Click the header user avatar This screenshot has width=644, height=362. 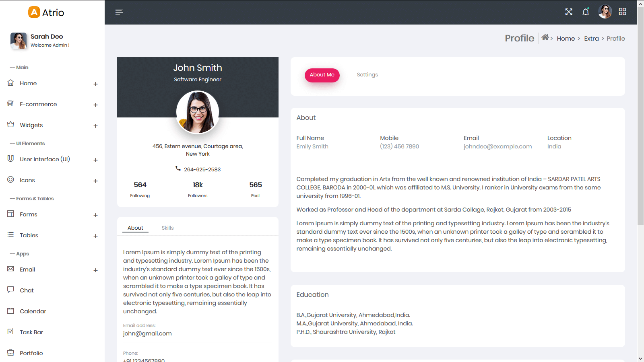coord(605,12)
